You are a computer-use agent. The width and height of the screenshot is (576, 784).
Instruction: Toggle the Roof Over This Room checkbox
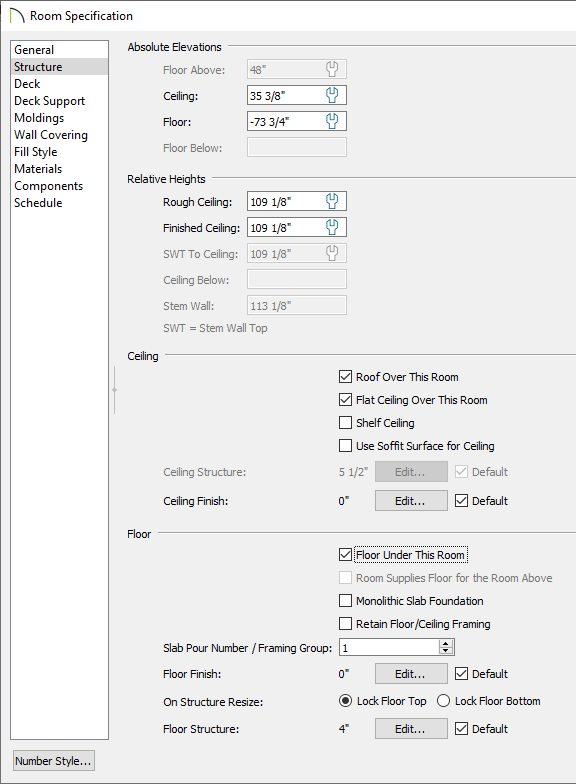pos(346,376)
